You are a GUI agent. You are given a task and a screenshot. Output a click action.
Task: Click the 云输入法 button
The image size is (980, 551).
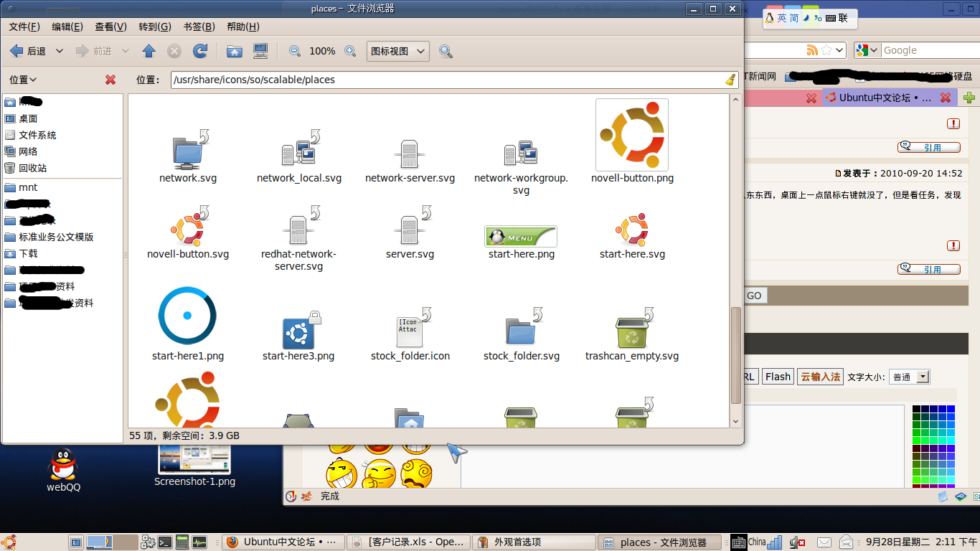[820, 377]
